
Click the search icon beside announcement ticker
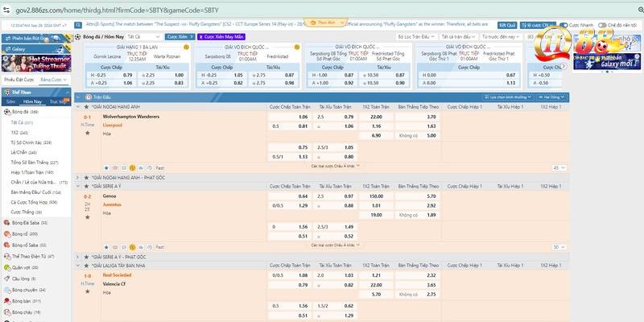pos(77,25)
